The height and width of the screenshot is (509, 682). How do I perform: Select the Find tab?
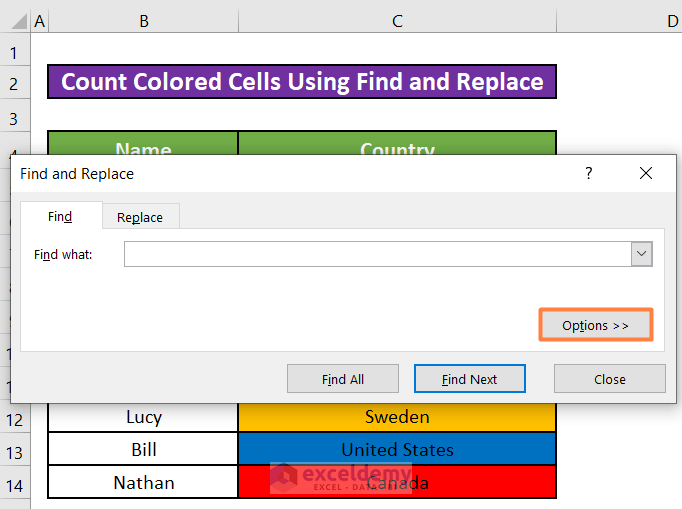coord(60,216)
